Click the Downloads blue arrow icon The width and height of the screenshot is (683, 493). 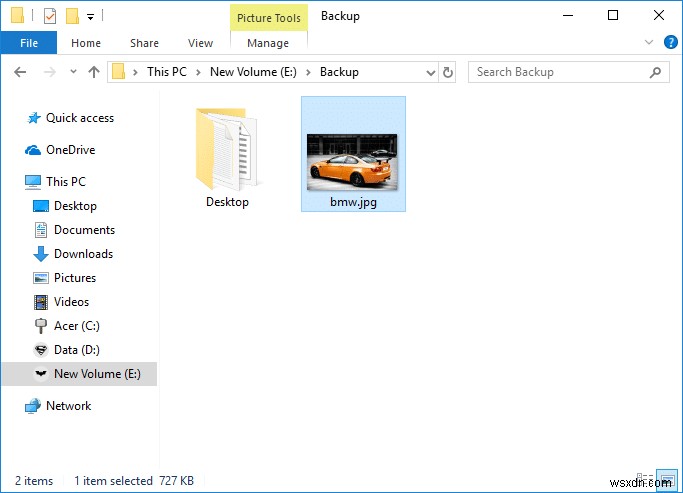[41, 254]
